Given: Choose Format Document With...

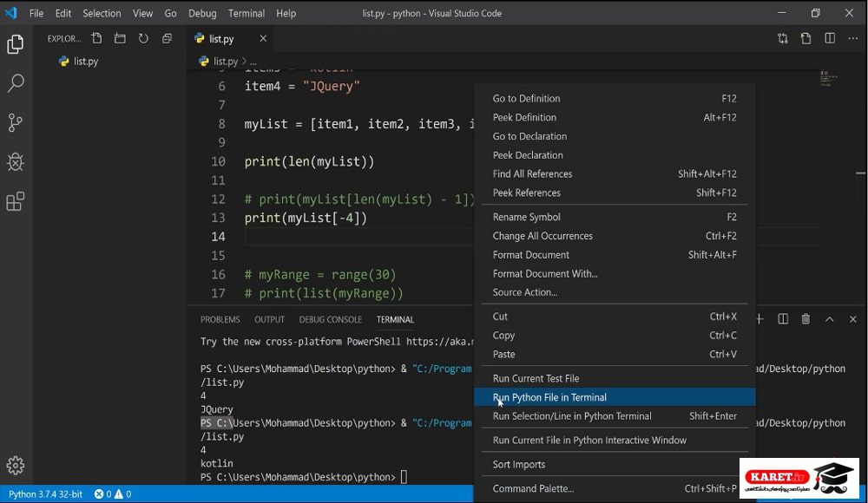Looking at the screenshot, I should pos(615,273).
